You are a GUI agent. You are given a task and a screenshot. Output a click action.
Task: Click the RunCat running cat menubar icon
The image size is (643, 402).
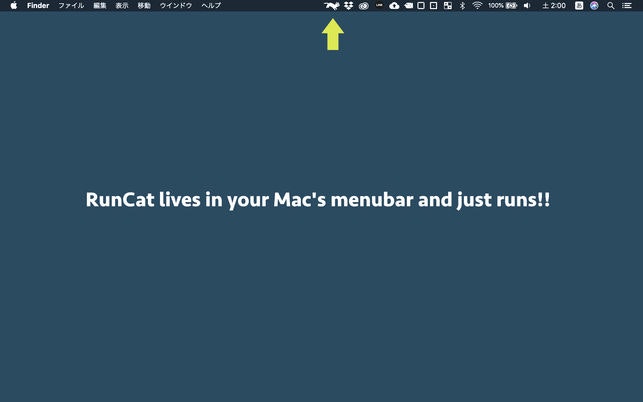tap(332, 5)
